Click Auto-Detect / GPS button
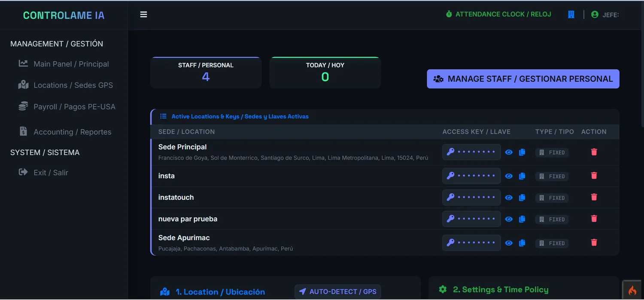This screenshot has height=300, width=644. click(x=338, y=291)
